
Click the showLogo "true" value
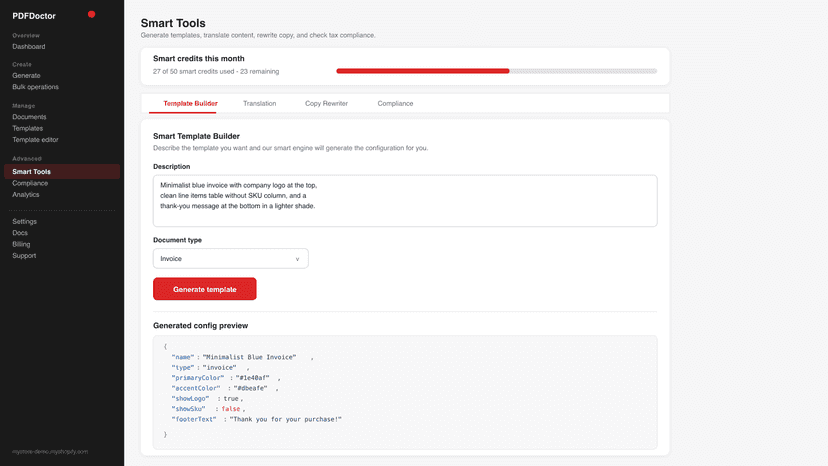(x=231, y=399)
